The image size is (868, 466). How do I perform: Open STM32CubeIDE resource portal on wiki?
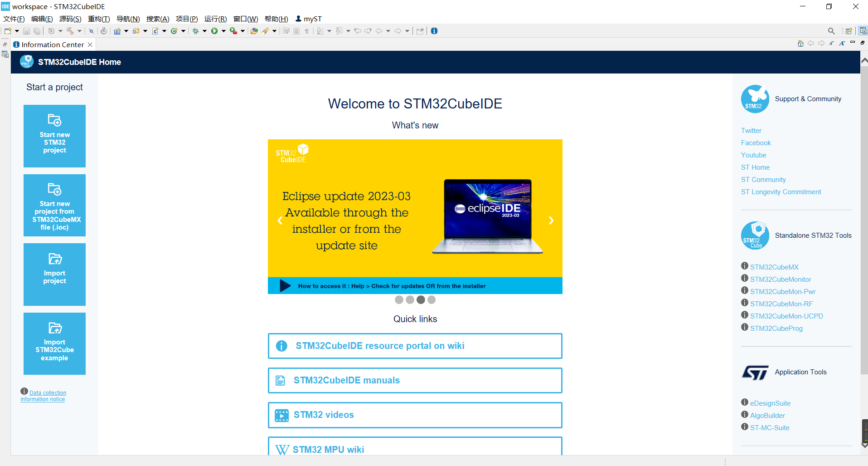tap(415, 346)
